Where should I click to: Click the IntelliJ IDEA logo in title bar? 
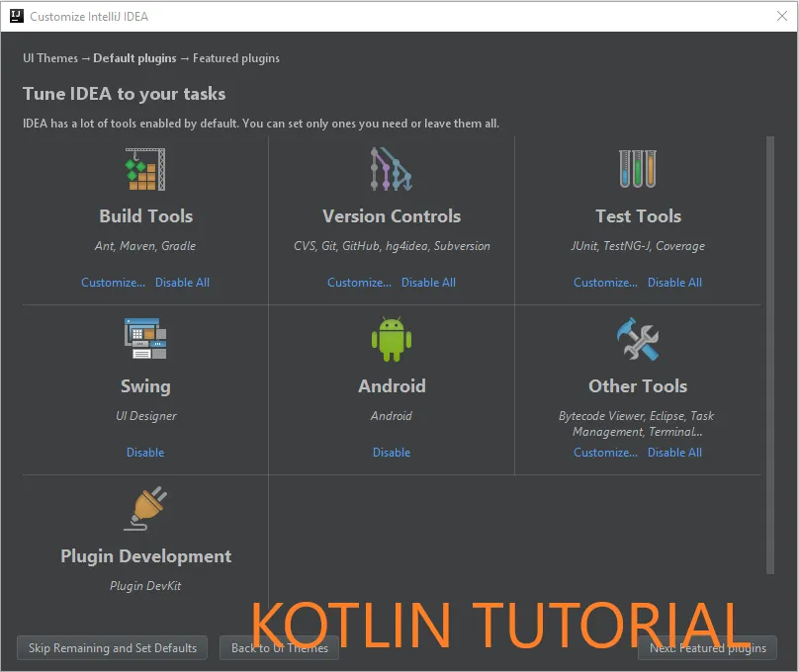coord(16,16)
